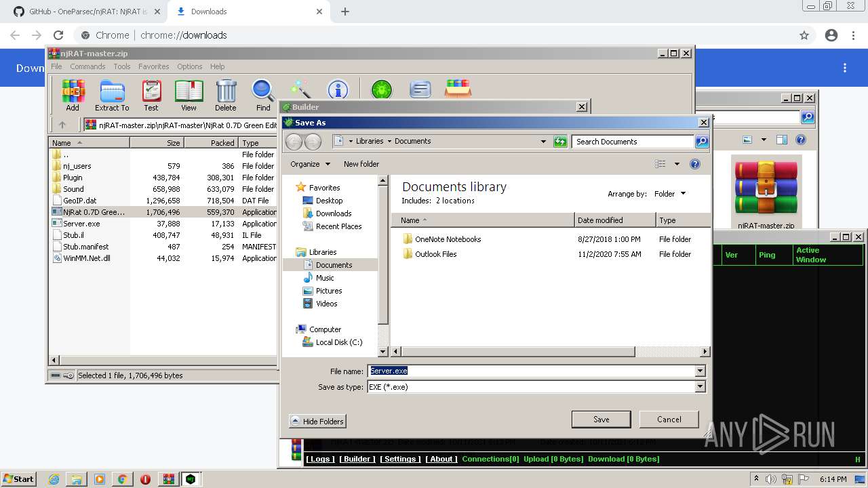Click the Save As forward arrow button
The image size is (868, 488).
[313, 141]
